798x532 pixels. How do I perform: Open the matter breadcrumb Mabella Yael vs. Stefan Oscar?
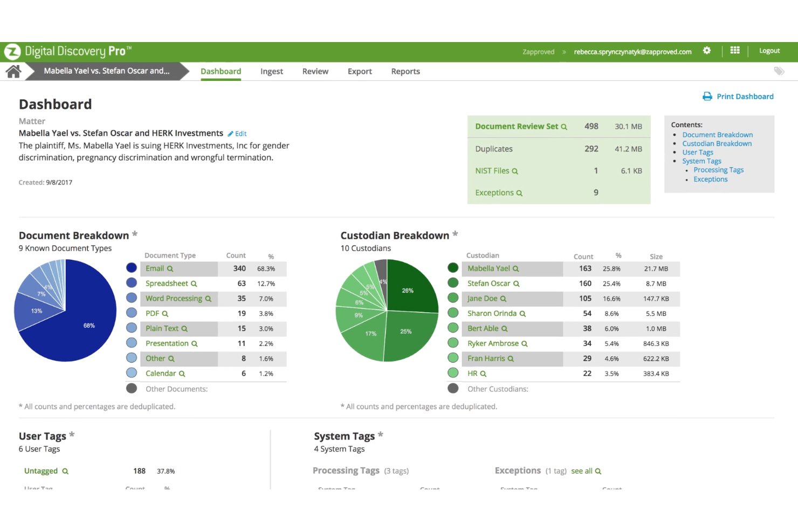(107, 71)
